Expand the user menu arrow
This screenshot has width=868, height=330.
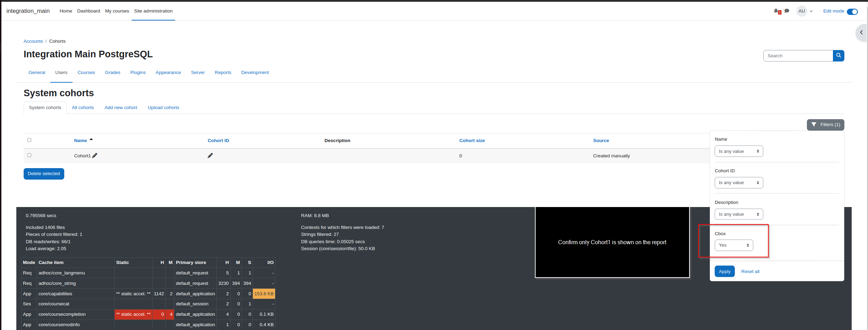(811, 11)
